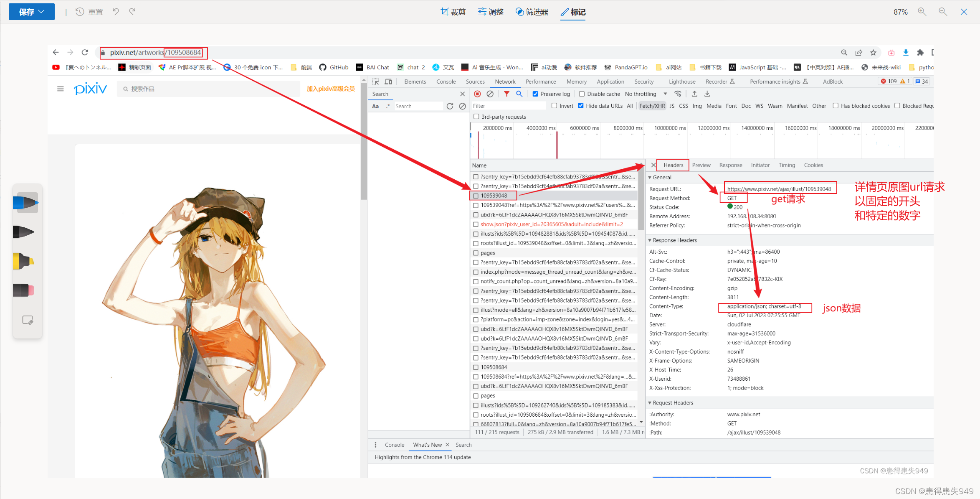This screenshot has width=980, height=499.
Task: Select the yellow highlighter tool
Action: tap(24, 261)
